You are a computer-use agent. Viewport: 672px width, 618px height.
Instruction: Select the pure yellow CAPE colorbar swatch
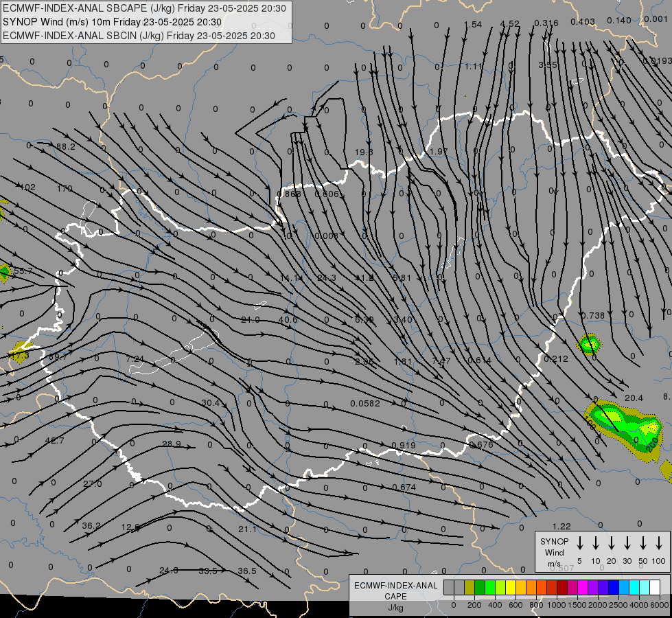pyautogui.click(x=511, y=587)
